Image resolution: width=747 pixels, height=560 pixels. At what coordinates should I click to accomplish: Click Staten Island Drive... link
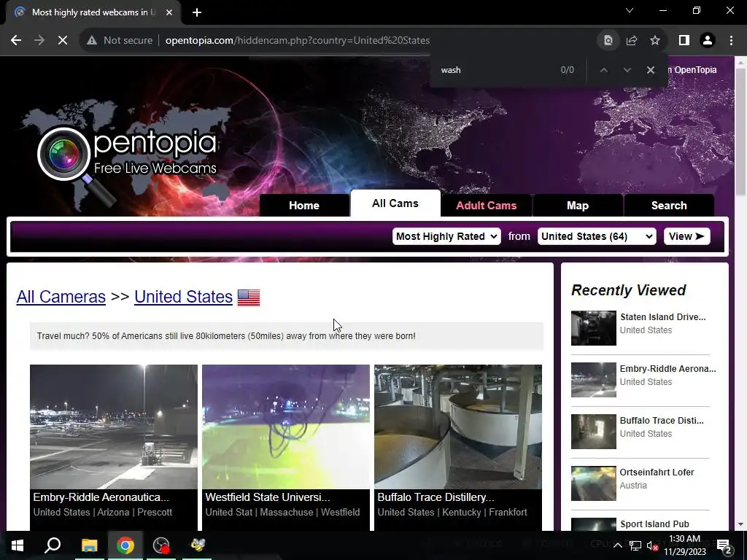(662, 317)
